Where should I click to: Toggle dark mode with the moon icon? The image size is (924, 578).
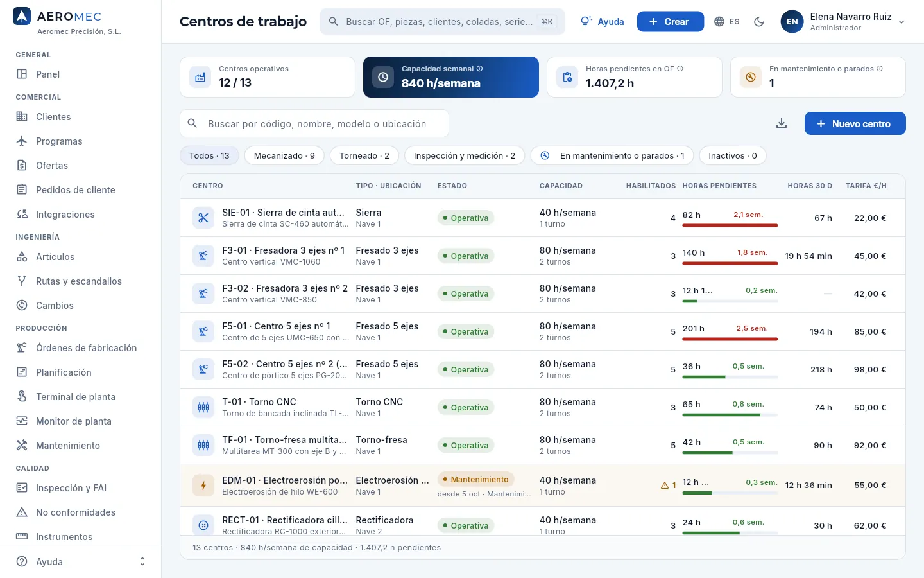pos(759,22)
